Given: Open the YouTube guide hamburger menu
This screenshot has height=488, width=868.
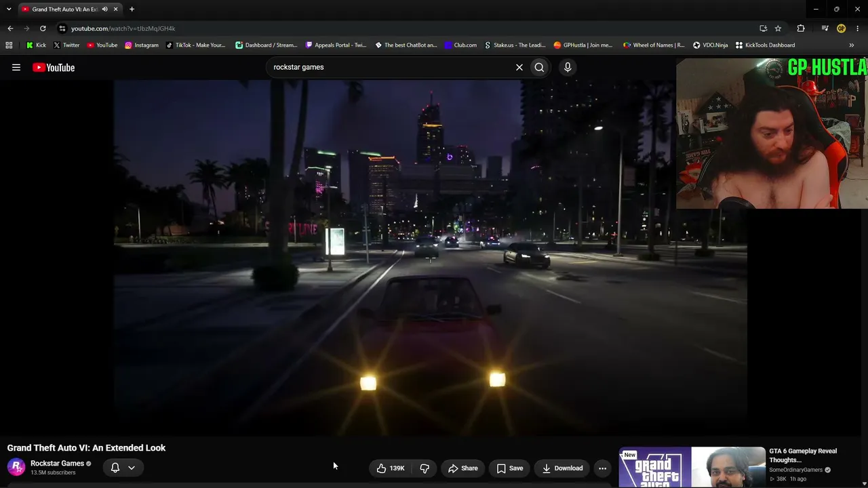Looking at the screenshot, I should coord(16,67).
